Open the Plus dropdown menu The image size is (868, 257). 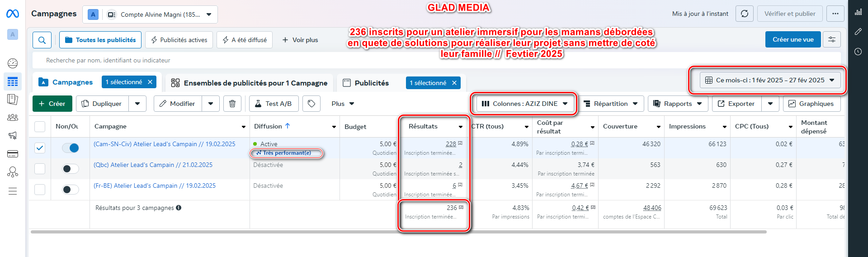343,104
